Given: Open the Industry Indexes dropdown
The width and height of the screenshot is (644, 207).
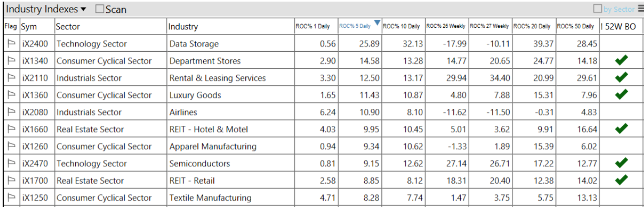Looking at the screenshot, I should tap(46, 9).
